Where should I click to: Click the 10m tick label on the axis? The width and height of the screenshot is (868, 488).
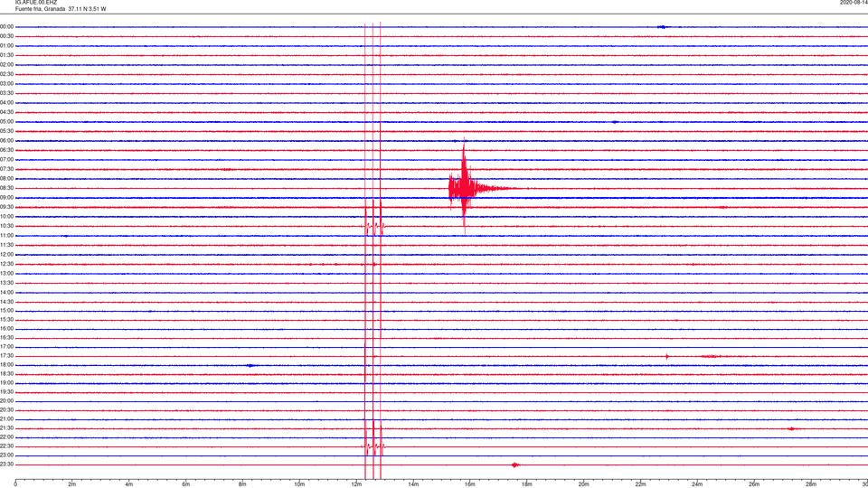tap(299, 484)
